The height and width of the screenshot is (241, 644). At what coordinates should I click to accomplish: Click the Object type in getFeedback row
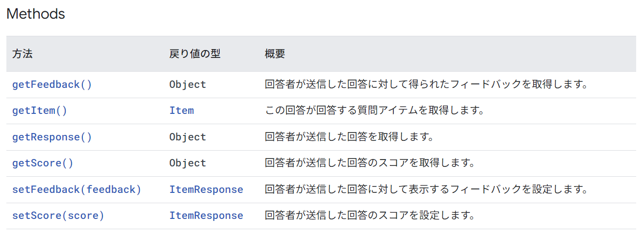[x=188, y=84]
